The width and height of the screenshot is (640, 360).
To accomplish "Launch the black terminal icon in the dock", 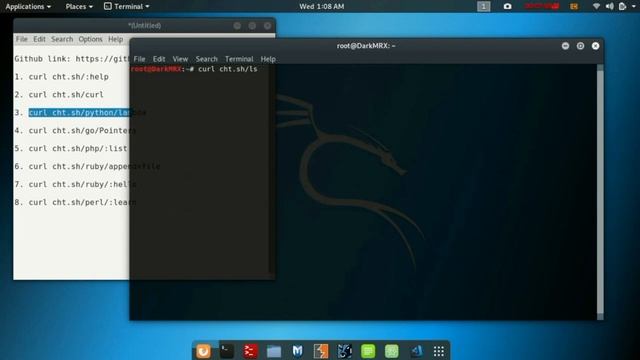I will [x=227, y=351].
